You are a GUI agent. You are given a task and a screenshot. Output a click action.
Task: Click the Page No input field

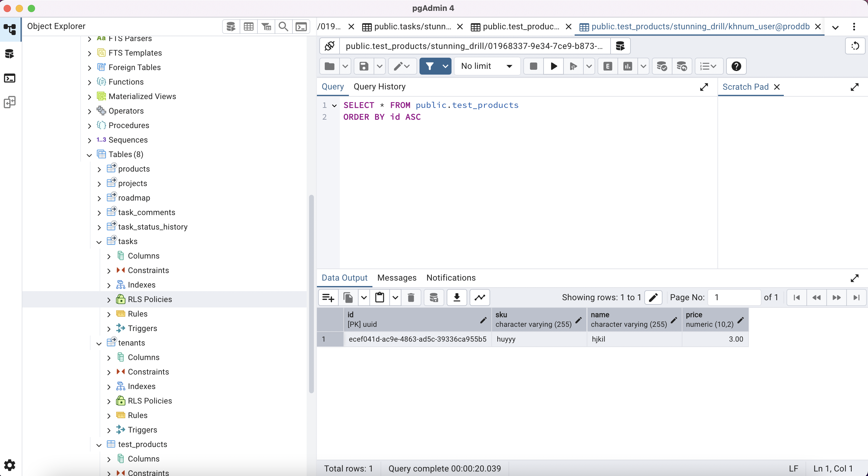click(734, 297)
